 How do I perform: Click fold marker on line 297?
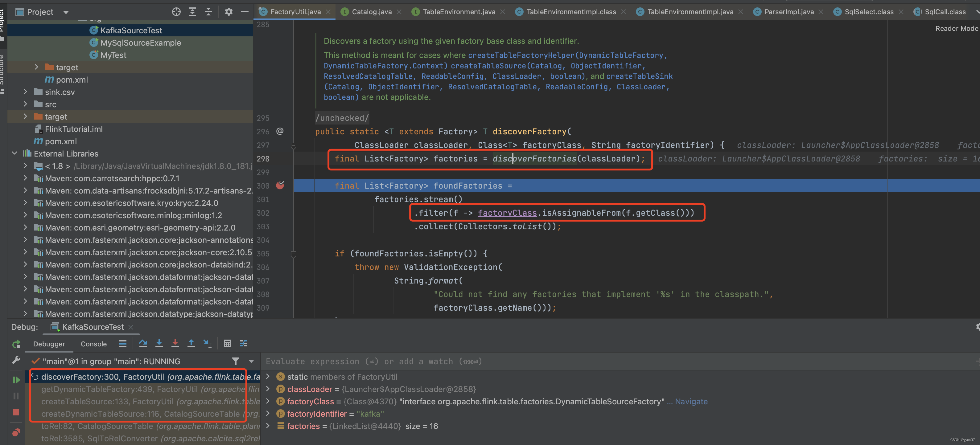coord(293,145)
